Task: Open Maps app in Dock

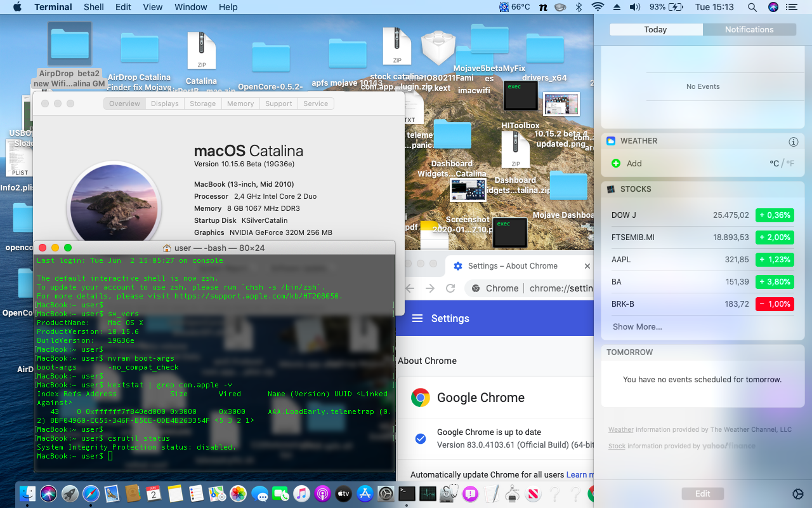Action: 217,493
